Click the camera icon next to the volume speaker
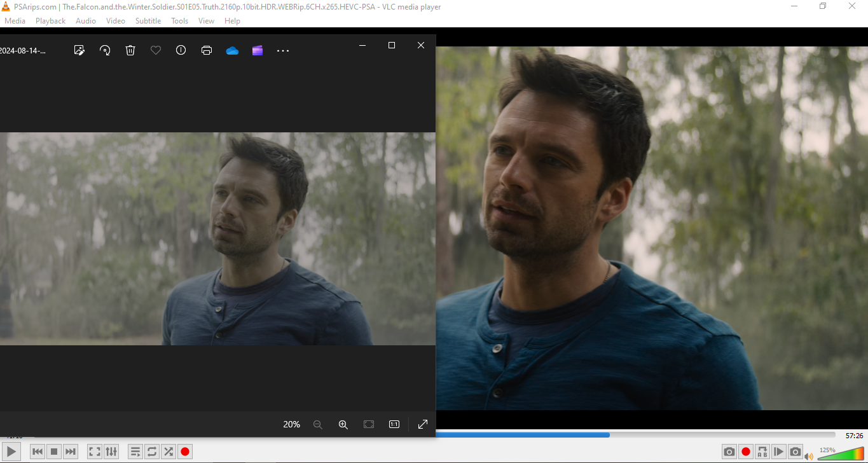 [796, 452]
